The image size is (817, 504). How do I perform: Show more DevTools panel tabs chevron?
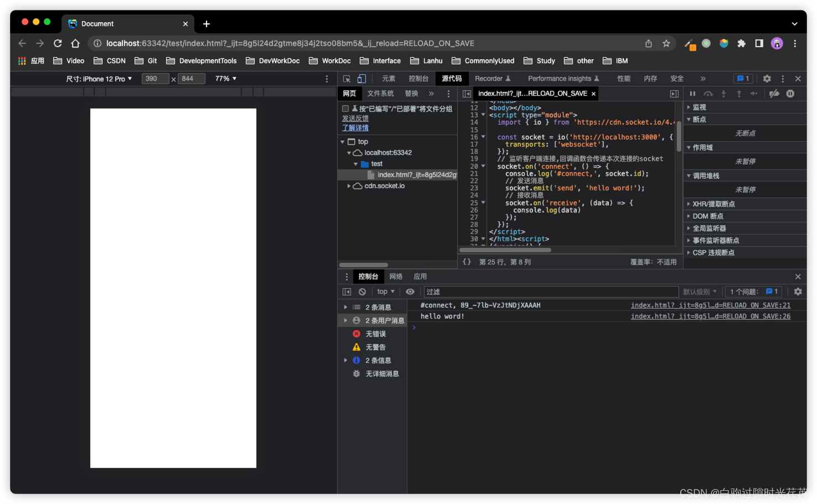coord(703,79)
